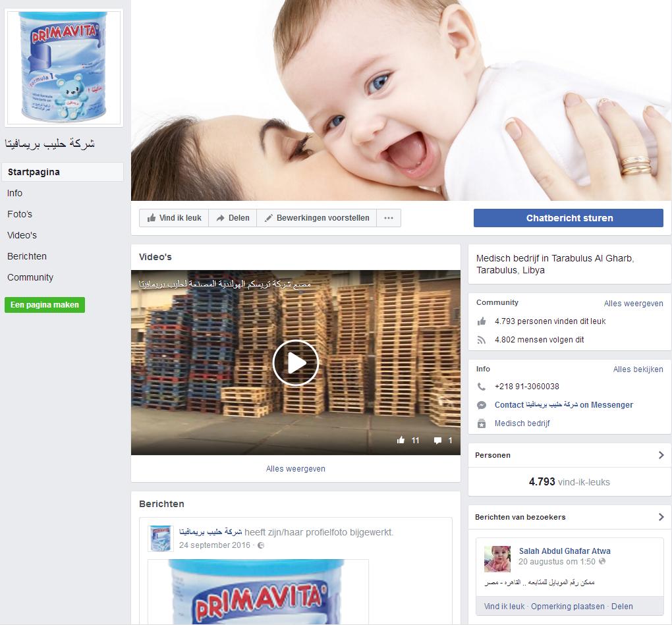Click the phone icon in Info
The image size is (672, 625).
(x=482, y=387)
